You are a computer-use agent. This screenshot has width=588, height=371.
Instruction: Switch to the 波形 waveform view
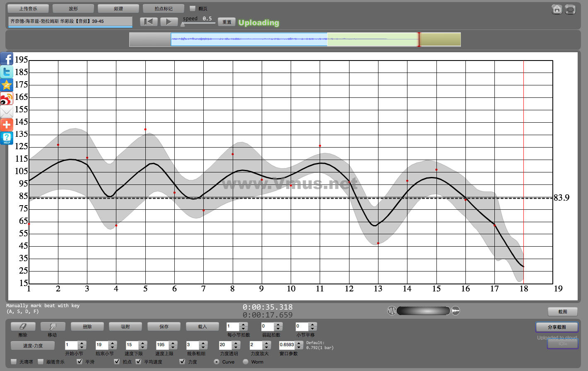point(73,8)
